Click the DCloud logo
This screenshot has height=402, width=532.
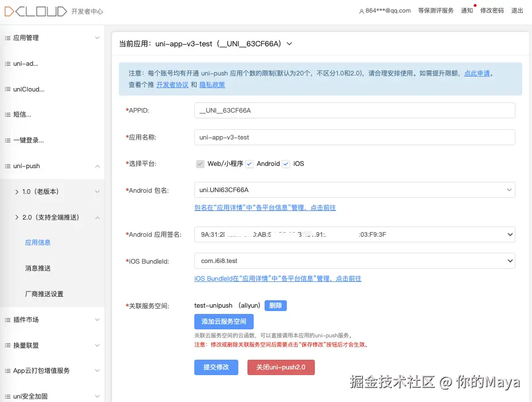coord(35,11)
